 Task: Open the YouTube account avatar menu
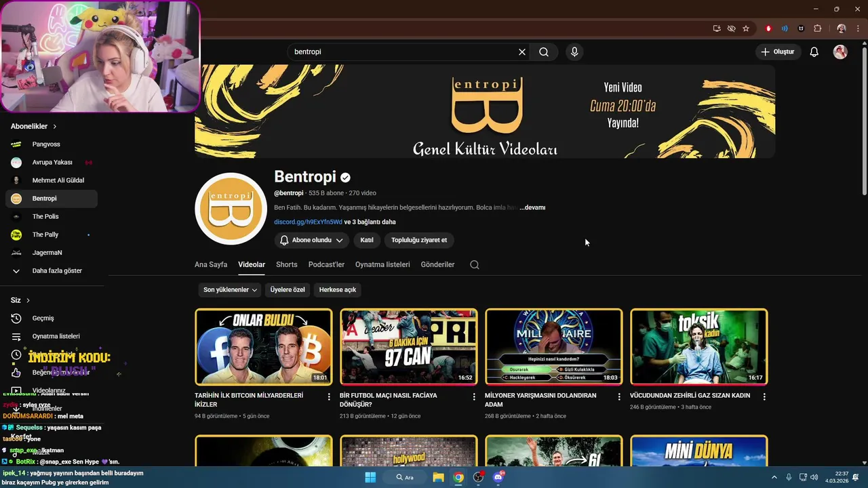(x=840, y=52)
